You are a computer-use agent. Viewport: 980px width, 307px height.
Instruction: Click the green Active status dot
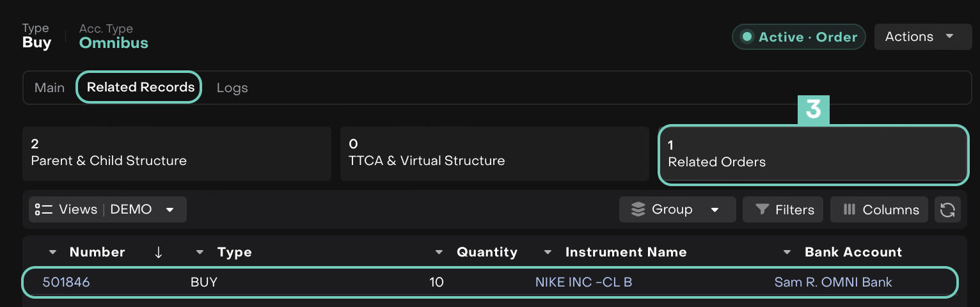pos(746,37)
